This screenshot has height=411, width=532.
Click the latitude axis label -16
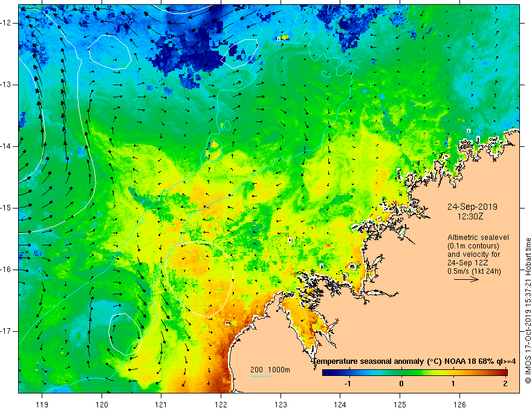tap(6, 270)
